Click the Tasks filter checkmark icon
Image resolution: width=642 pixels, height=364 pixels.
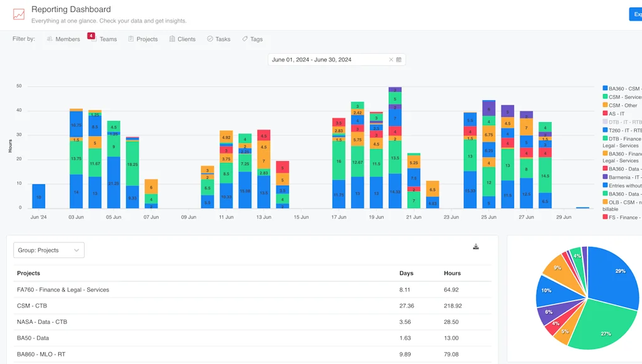[210, 39]
